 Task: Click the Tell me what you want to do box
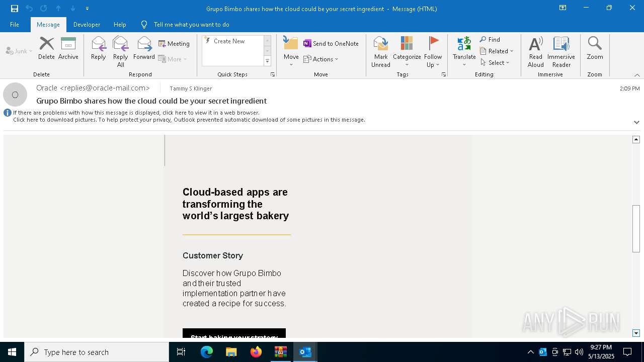pos(191,25)
